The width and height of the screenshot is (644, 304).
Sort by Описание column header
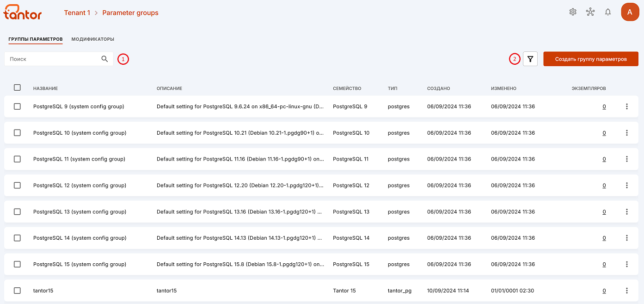pyautogui.click(x=169, y=88)
